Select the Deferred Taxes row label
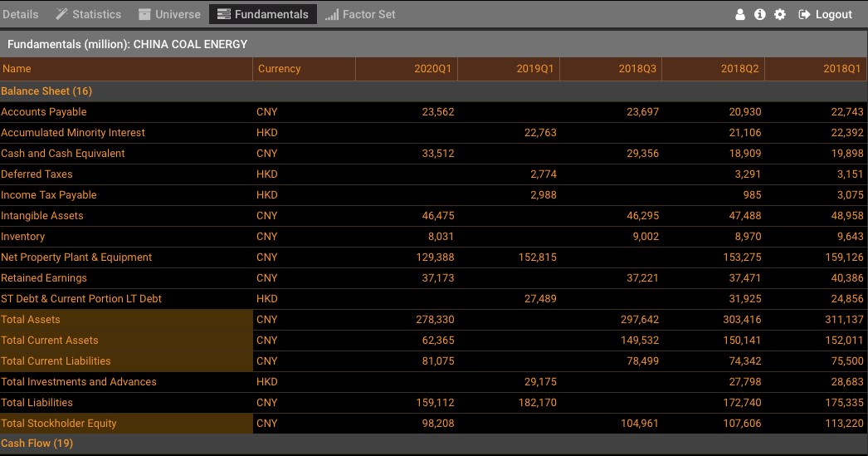The width and height of the screenshot is (868, 456). (37, 174)
